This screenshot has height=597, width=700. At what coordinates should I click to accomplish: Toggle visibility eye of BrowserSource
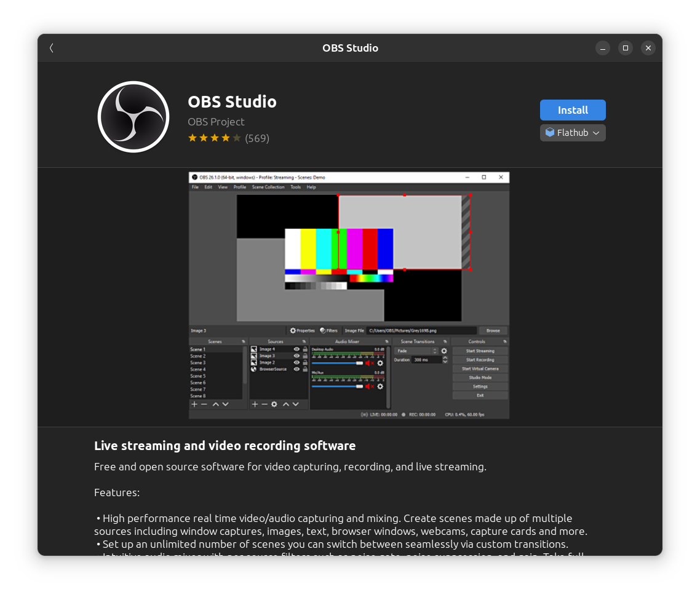click(x=296, y=370)
